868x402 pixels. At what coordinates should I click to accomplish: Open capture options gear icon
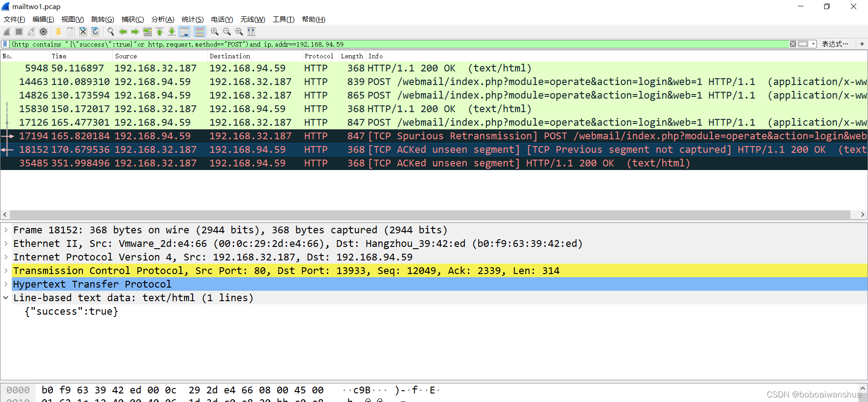43,32
